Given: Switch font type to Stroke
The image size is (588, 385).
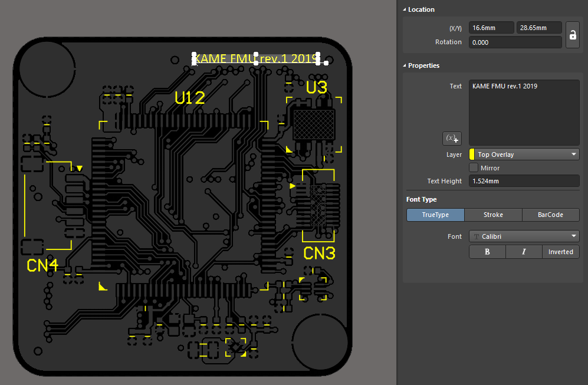Looking at the screenshot, I should pyautogui.click(x=493, y=215).
